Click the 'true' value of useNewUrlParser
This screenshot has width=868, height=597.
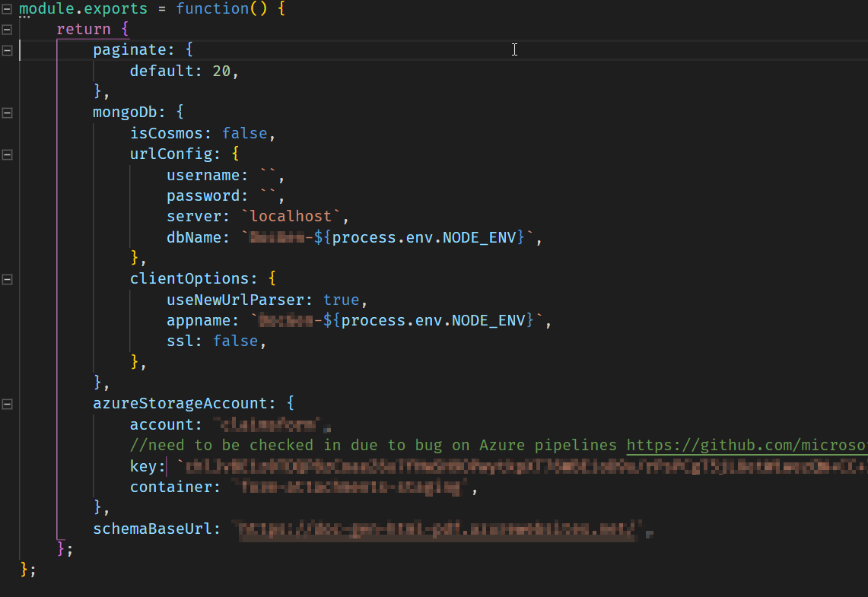tap(341, 300)
